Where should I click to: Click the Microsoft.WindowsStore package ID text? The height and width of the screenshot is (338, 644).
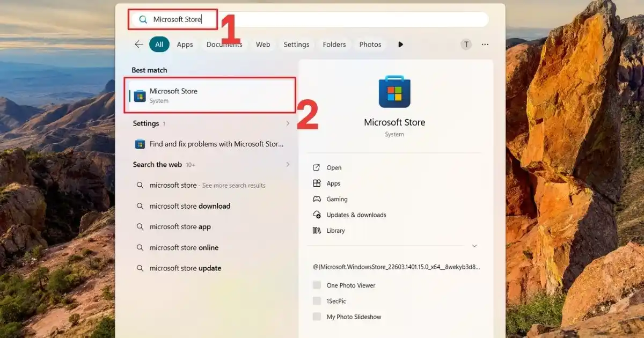(x=397, y=267)
